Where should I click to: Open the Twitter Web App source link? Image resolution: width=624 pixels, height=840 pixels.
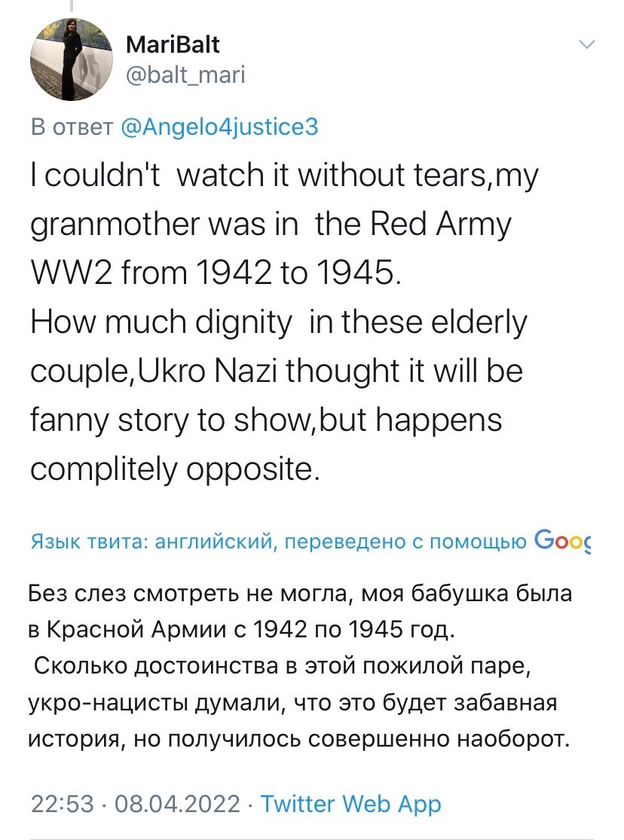coord(351,804)
